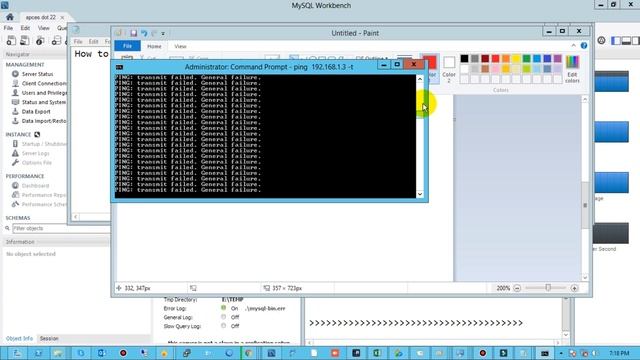Open Edit menu in MySQL Workbench
This screenshot has height=360, width=640.
25,28
